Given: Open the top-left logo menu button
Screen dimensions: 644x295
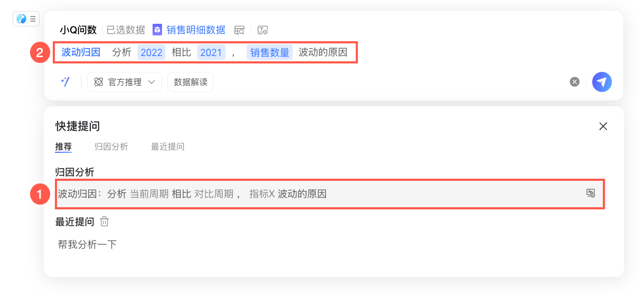Looking at the screenshot, I should pos(26,19).
